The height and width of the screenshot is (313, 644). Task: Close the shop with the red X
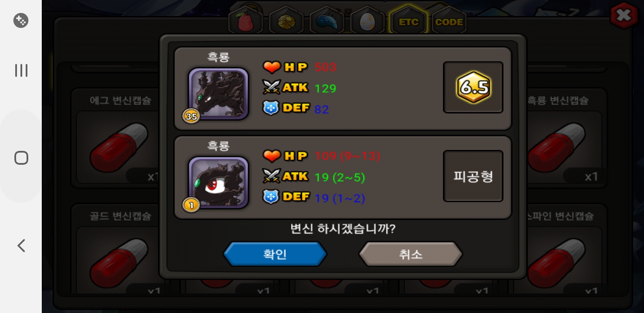coord(624,16)
